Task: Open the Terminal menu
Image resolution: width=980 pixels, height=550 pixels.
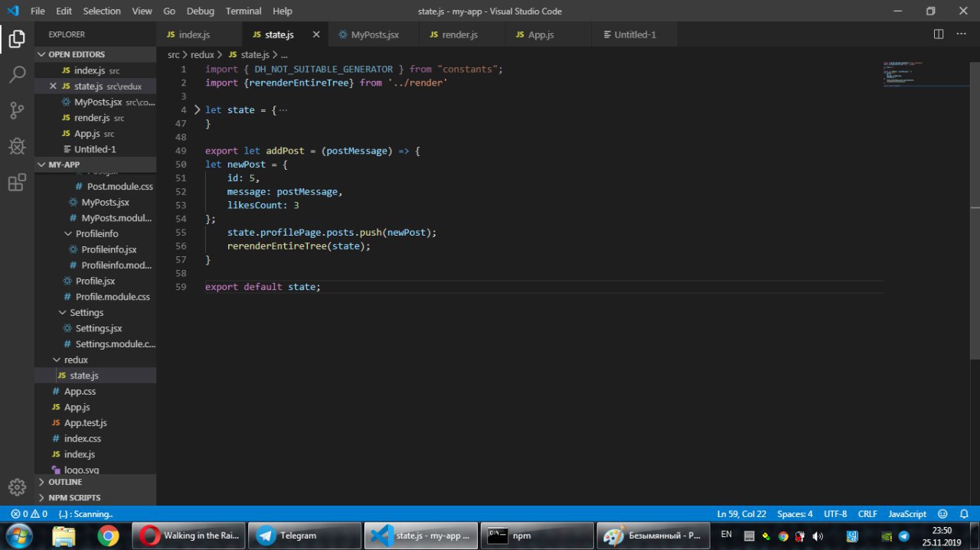Action: pos(243,11)
